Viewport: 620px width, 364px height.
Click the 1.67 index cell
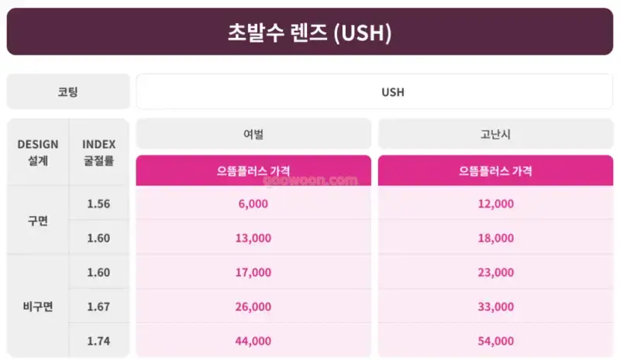pyautogui.click(x=99, y=306)
